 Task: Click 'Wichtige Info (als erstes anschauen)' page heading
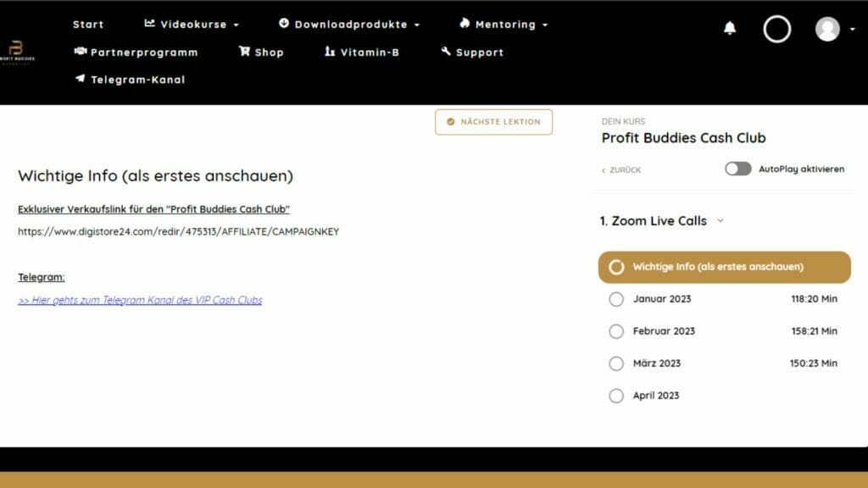click(156, 176)
